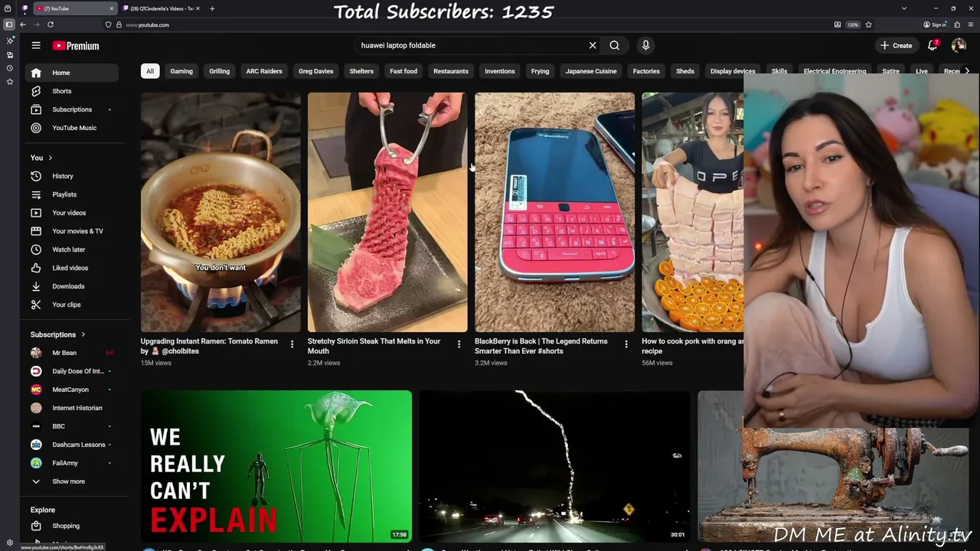Click the browser address bar URL
This screenshot has height=551, width=980.
pos(147,24)
